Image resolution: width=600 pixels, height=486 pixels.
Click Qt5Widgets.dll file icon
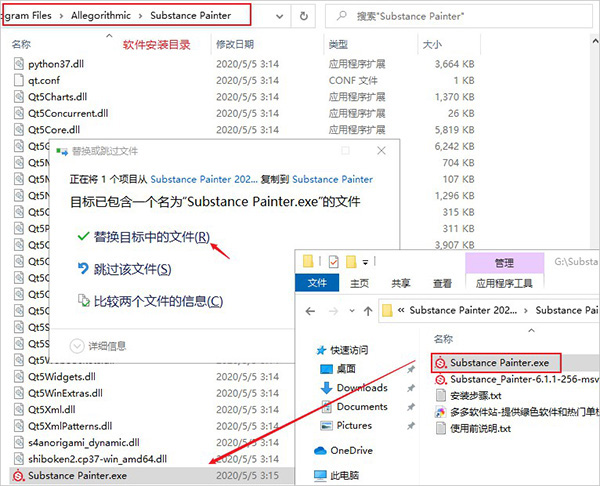pyautogui.click(x=19, y=377)
